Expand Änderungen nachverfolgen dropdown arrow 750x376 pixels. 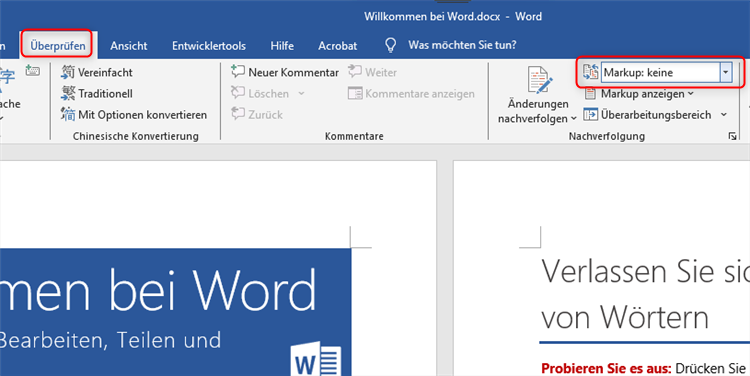[574, 119]
